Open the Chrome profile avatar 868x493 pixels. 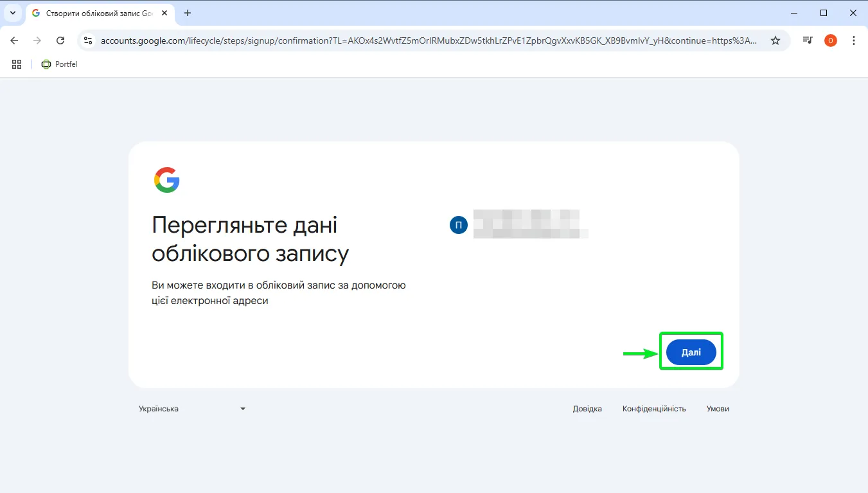(831, 40)
